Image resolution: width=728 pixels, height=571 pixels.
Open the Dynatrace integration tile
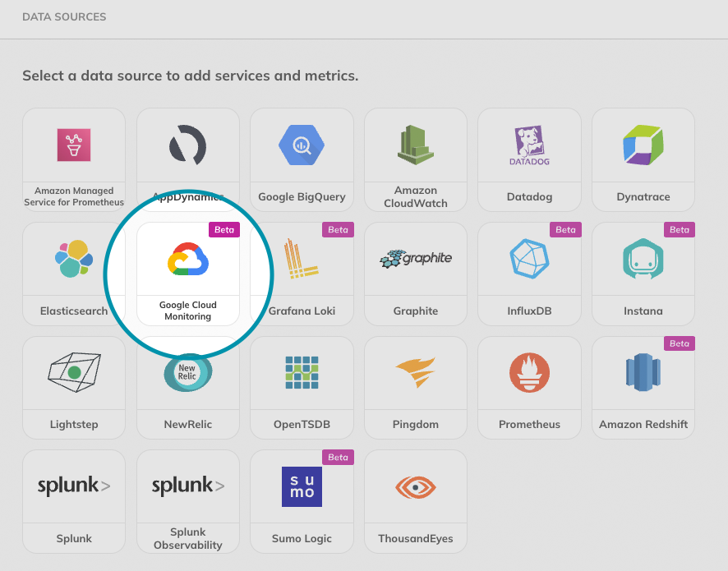tap(643, 159)
